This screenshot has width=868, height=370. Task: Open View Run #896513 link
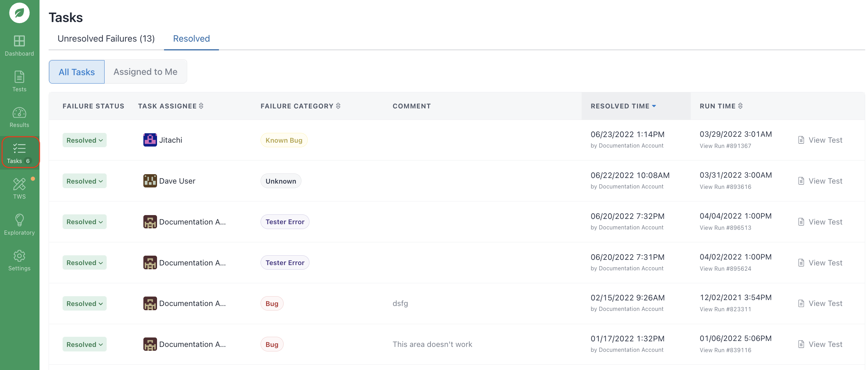click(x=725, y=228)
